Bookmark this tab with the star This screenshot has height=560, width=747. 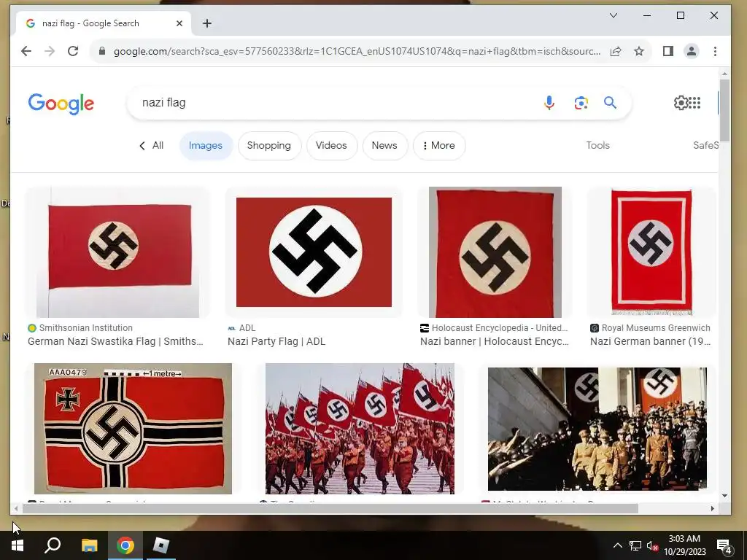(x=639, y=51)
